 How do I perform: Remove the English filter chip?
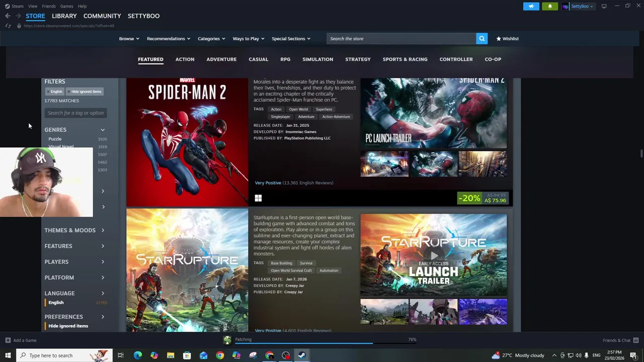tap(55, 92)
